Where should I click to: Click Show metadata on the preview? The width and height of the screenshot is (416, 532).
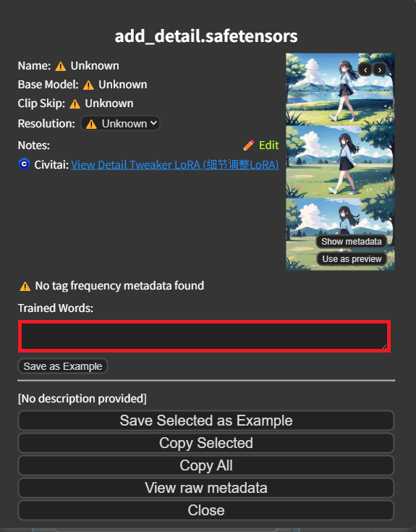coord(351,242)
